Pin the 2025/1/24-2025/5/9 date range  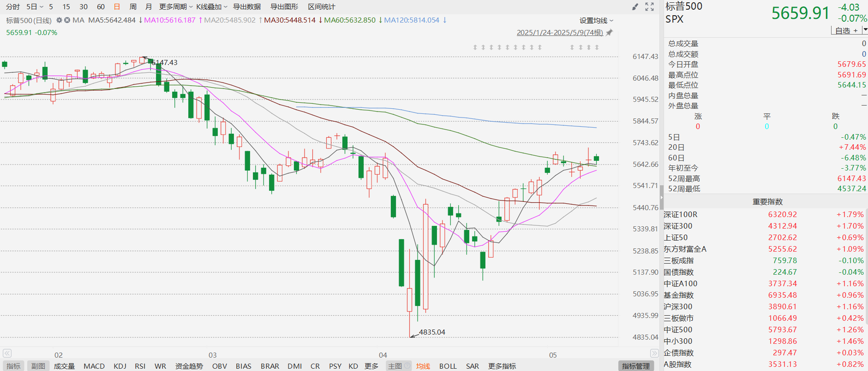609,33
